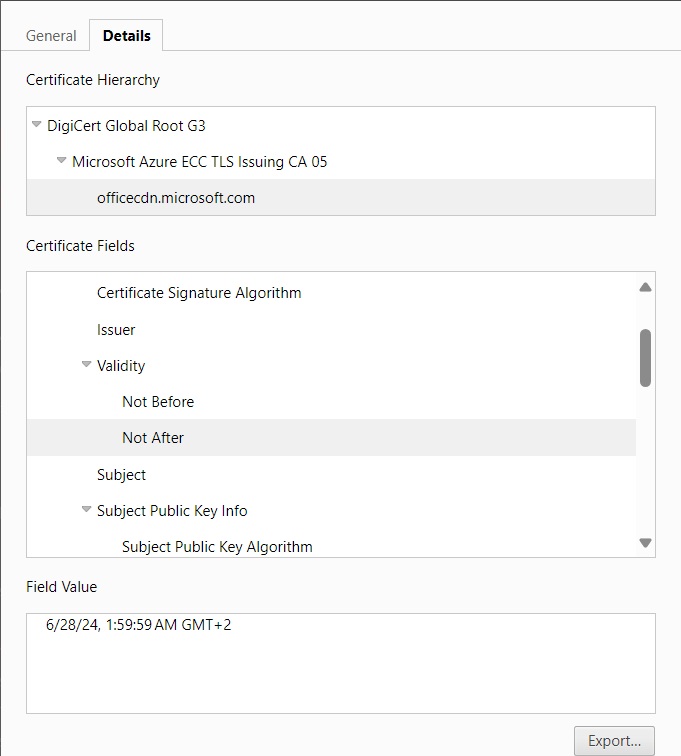Switch to the General tab

pos(51,36)
